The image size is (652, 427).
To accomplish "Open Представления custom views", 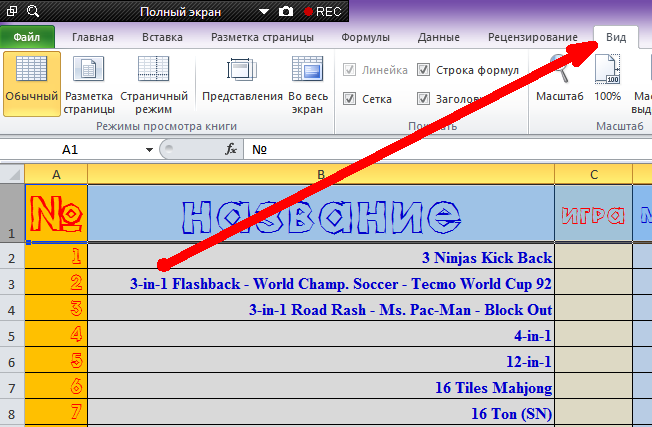I will 242,80.
